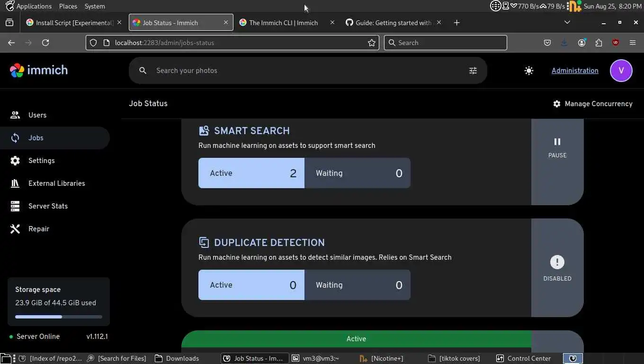
Task: Open browser Extensions puzzle icon
Action: (599, 43)
